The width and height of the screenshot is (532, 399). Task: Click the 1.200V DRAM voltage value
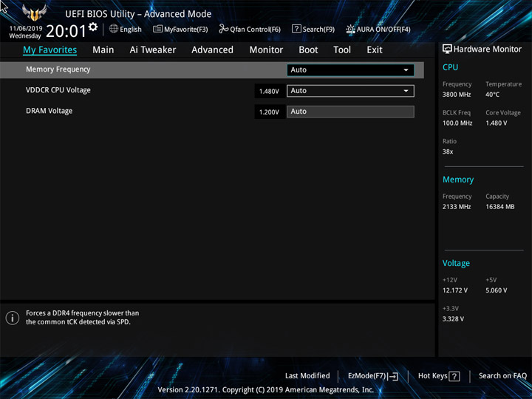[269, 112]
